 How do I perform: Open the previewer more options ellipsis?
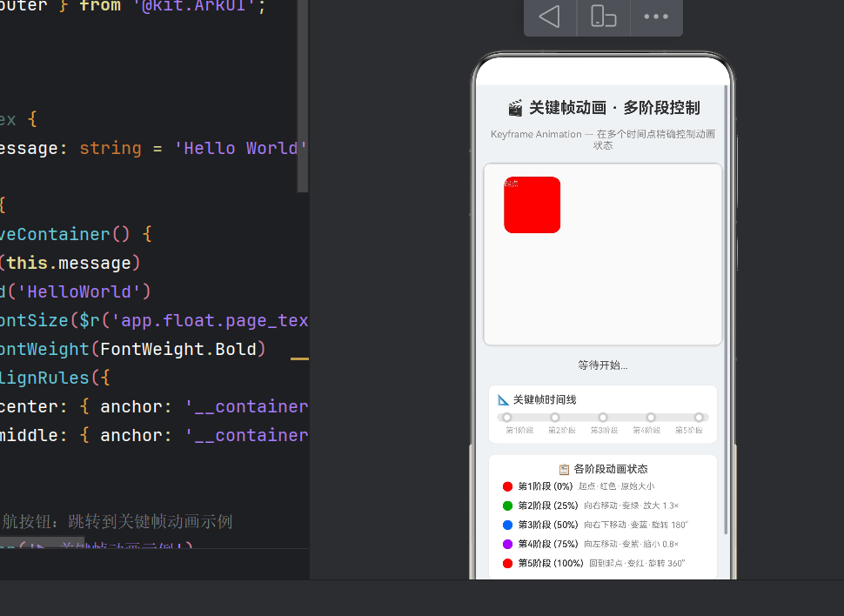[656, 17]
